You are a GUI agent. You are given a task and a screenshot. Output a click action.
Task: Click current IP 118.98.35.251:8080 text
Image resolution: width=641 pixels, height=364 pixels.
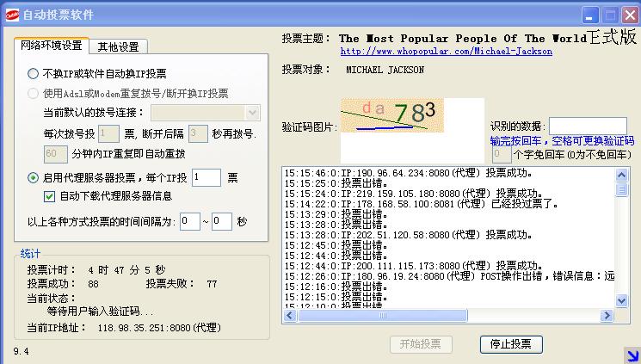pos(159,328)
